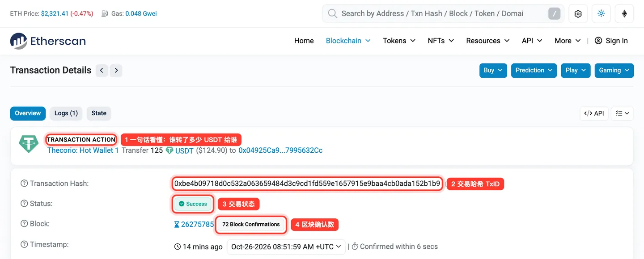
Task: Click the stopwatch icon before Confirmed within
Action: [355, 246]
